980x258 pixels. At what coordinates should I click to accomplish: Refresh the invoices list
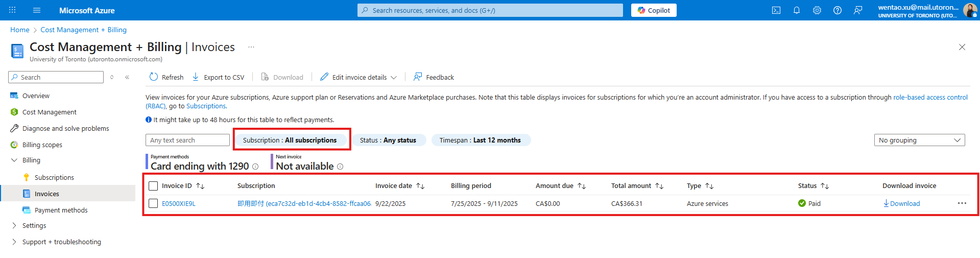pyautogui.click(x=166, y=77)
